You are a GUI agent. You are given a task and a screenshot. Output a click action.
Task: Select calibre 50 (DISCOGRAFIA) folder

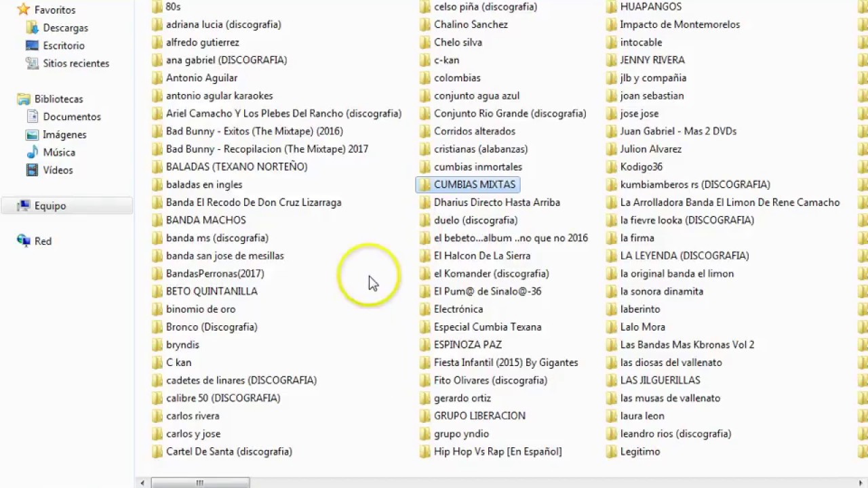point(223,398)
